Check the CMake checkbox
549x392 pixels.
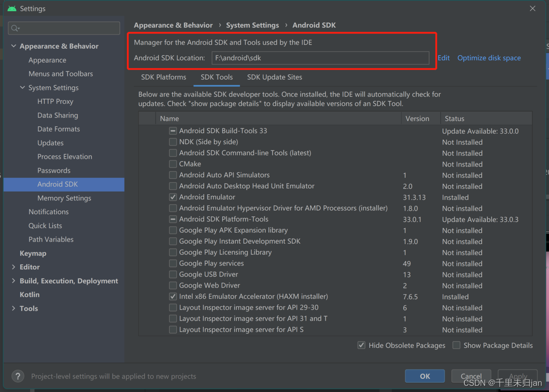point(173,164)
